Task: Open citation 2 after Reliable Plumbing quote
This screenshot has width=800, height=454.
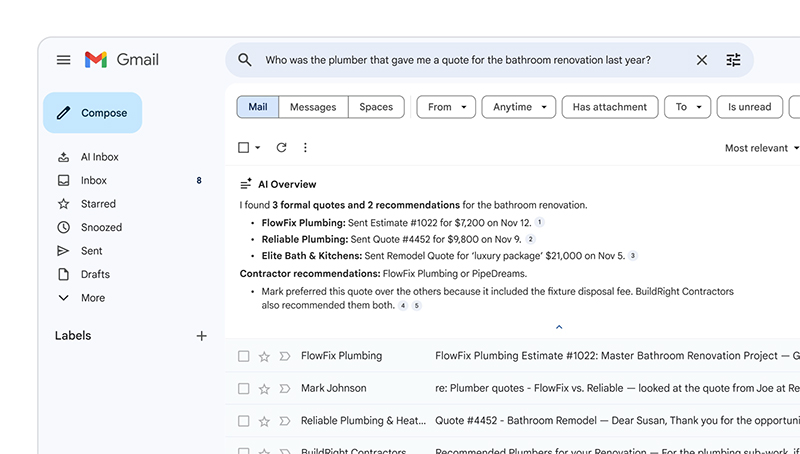Action: click(531, 239)
